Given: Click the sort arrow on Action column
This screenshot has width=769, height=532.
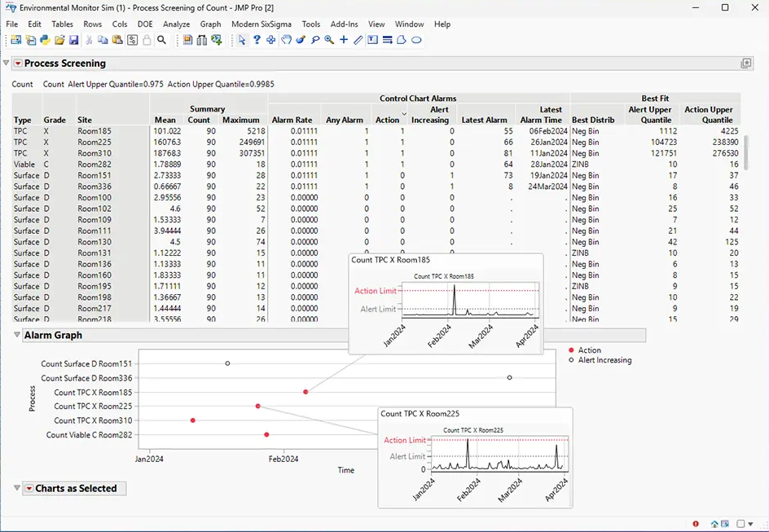Looking at the screenshot, I should click(x=404, y=114).
